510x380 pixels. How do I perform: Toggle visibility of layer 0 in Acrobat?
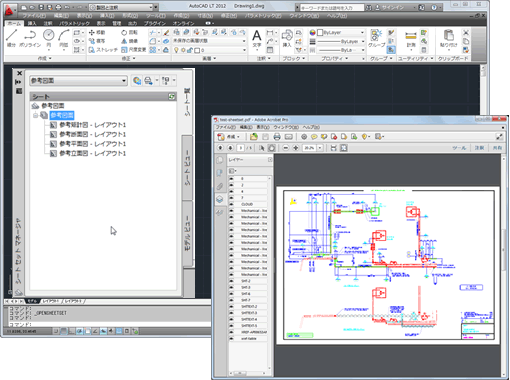[x=232, y=179]
